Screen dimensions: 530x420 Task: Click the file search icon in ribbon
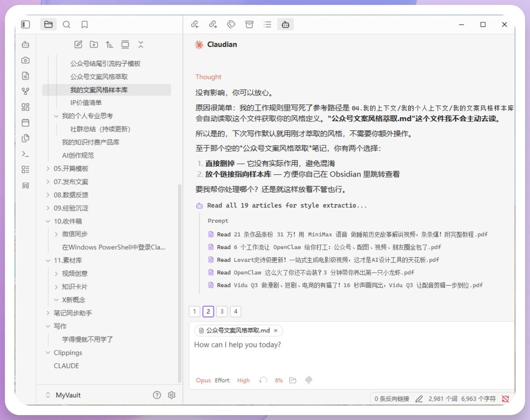tap(26, 76)
